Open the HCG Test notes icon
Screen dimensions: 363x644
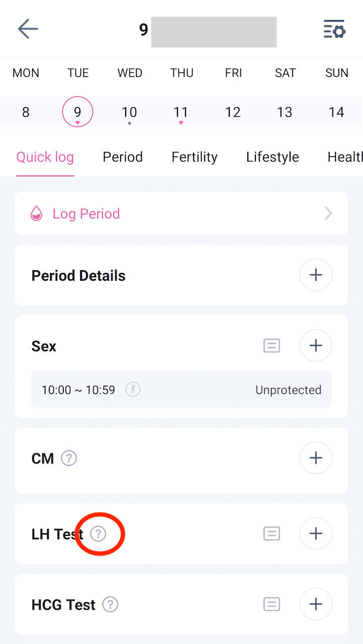(271, 604)
